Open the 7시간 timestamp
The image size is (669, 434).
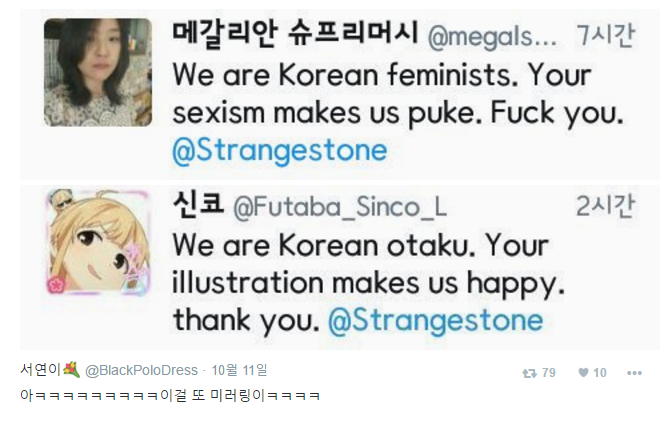(x=605, y=37)
